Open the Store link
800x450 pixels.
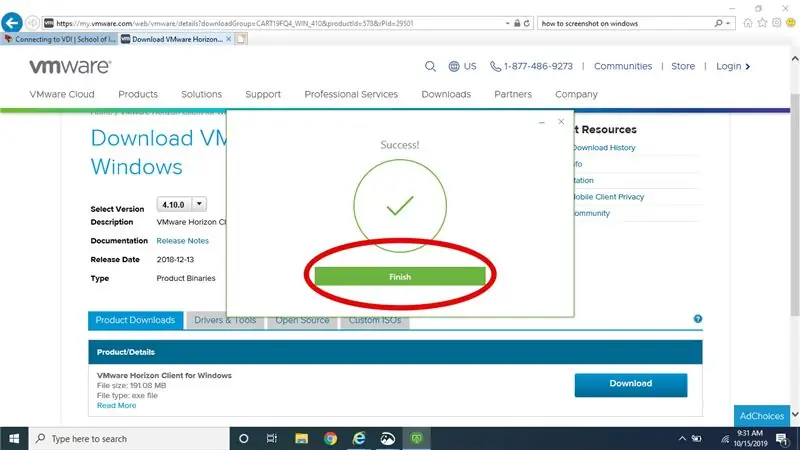click(x=683, y=66)
